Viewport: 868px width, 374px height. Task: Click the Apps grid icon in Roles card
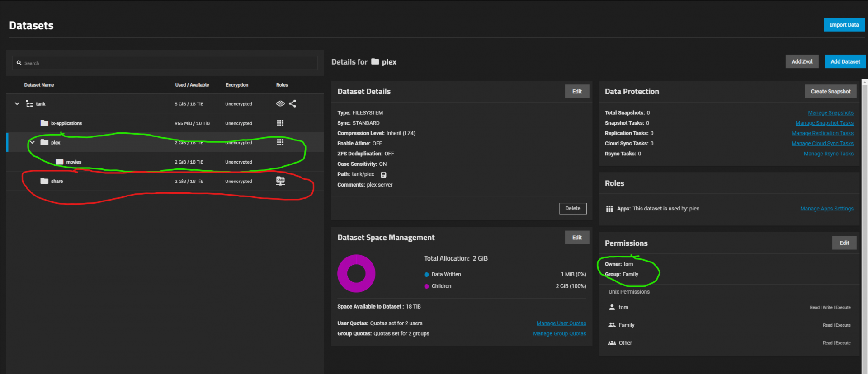tap(609, 209)
